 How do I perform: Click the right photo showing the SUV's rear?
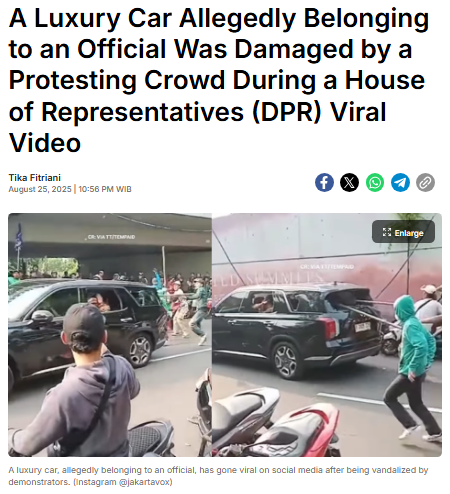pos(327,335)
